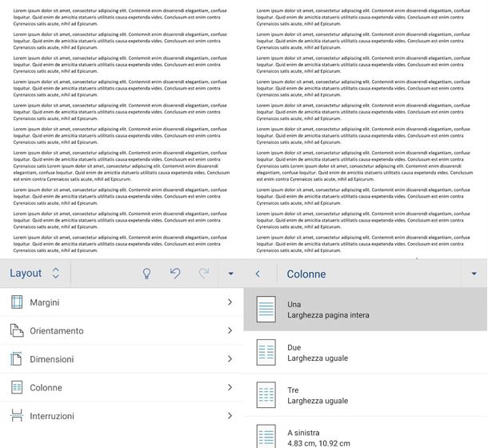Open the Interruzioni menu entry
The height and width of the screenshot is (448, 488).
pyautogui.click(x=122, y=416)
